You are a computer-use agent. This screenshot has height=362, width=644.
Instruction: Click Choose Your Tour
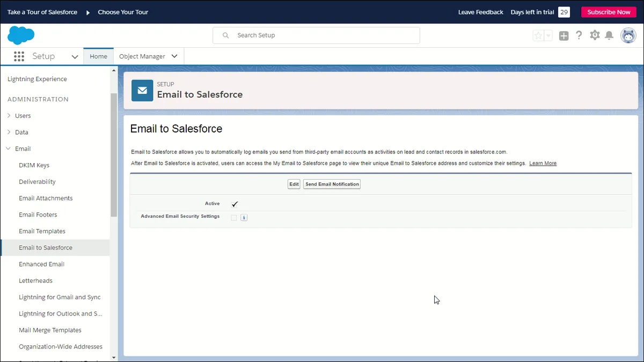click(x=123, y=12)
